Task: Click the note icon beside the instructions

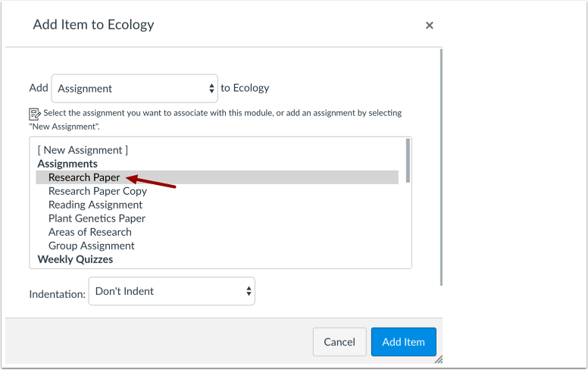Action: click(x=34, y=114)
